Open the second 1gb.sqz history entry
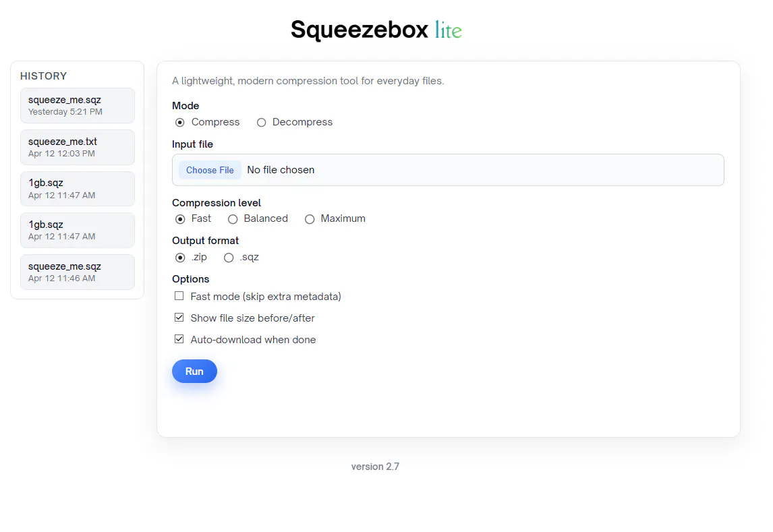 78,230
